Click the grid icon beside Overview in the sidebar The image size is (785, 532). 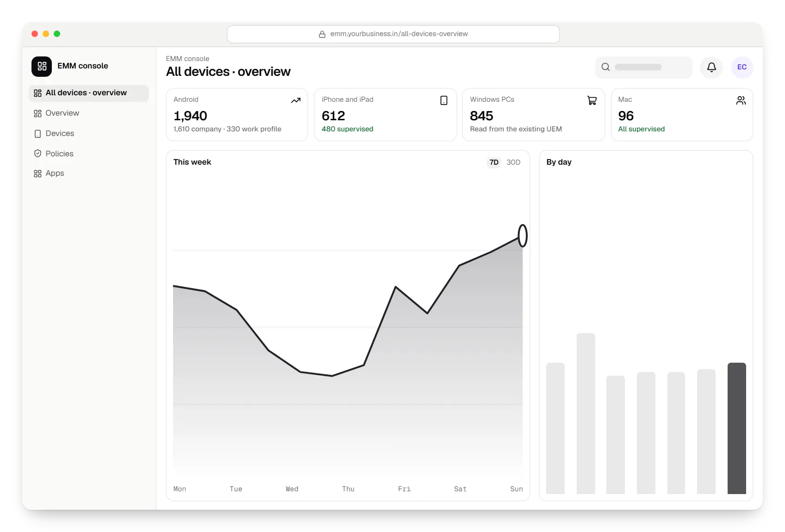[x=37, y=113]
